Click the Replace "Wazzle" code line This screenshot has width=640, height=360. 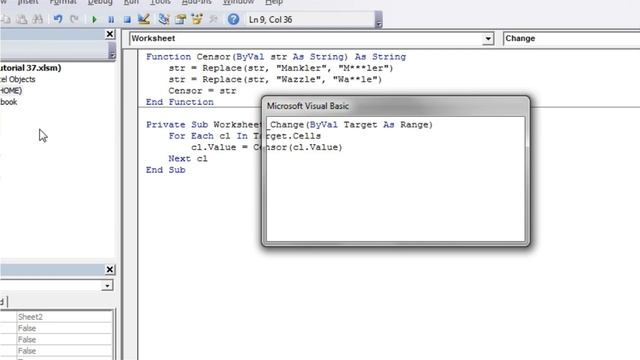tap(276, 80)
